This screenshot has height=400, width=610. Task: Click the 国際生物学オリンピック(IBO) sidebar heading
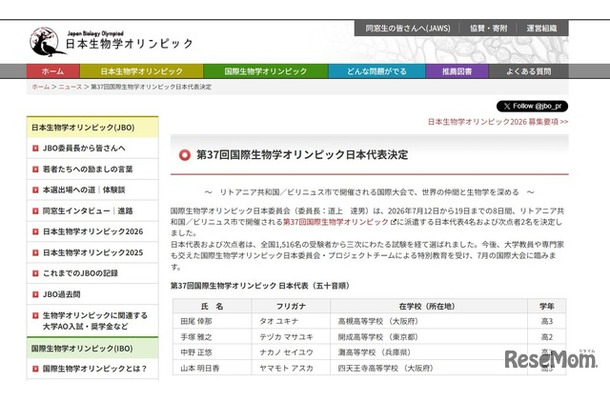(93, 348)
